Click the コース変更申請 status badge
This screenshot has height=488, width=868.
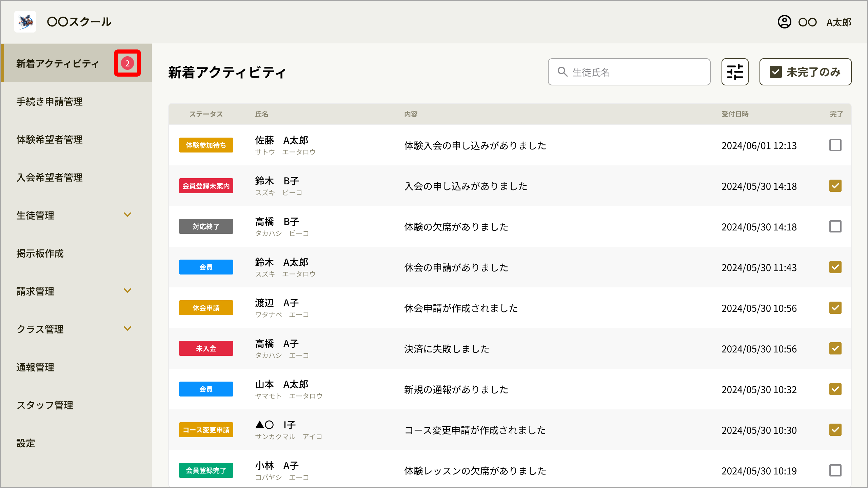206,430
